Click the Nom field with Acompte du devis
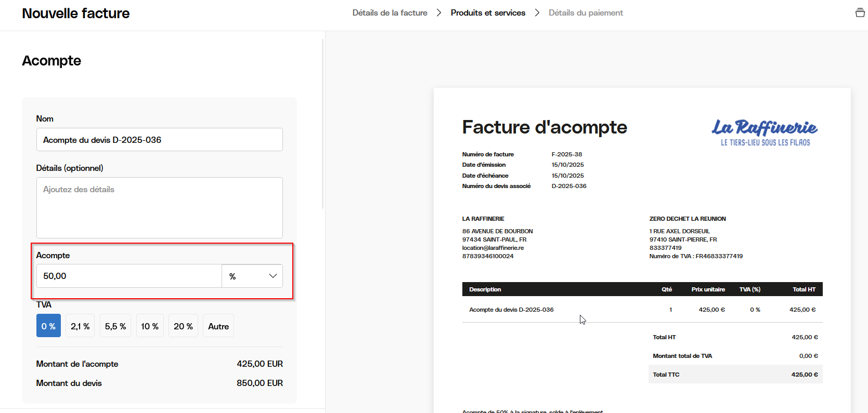The height and width of the screenshot is (413, 868). tap(159, 140)
